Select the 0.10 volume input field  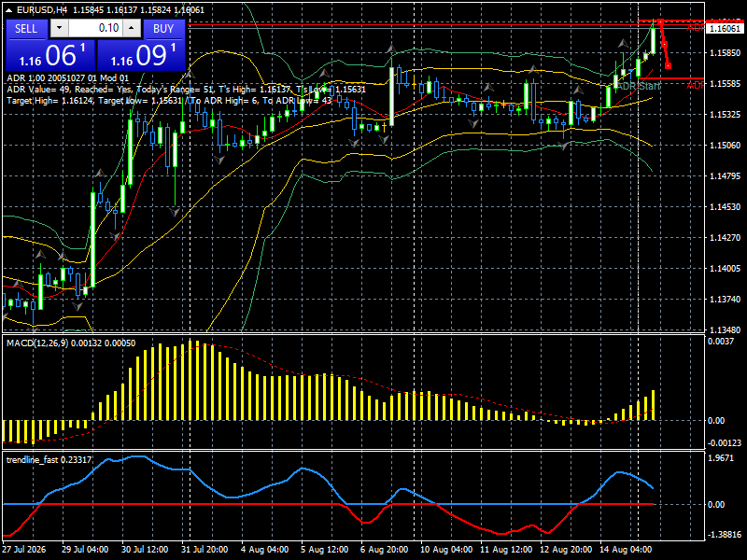(x=95, y=28)
